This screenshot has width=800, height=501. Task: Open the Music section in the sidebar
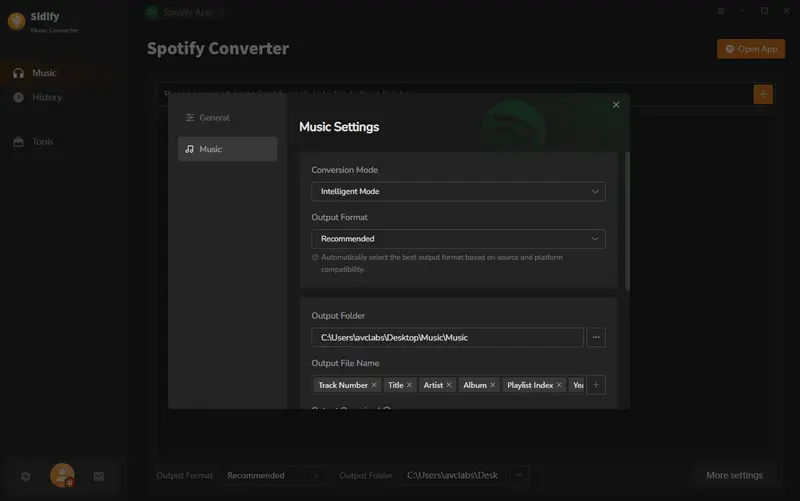56,73
